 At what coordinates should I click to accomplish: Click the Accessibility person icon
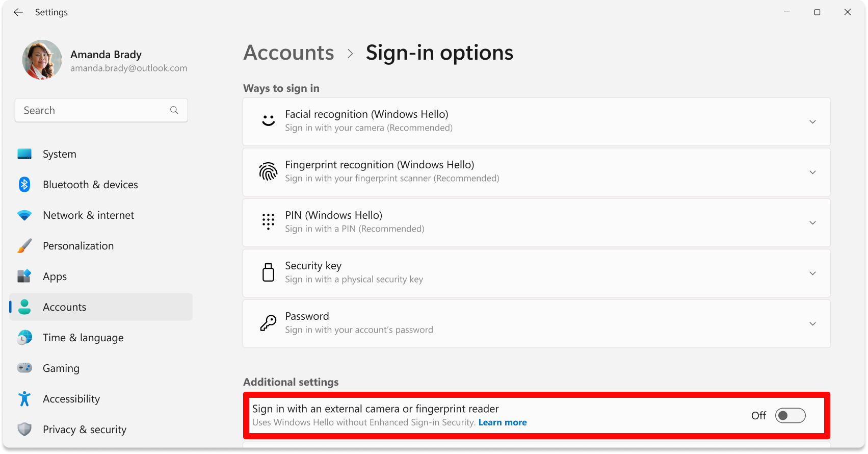(24, 398)
